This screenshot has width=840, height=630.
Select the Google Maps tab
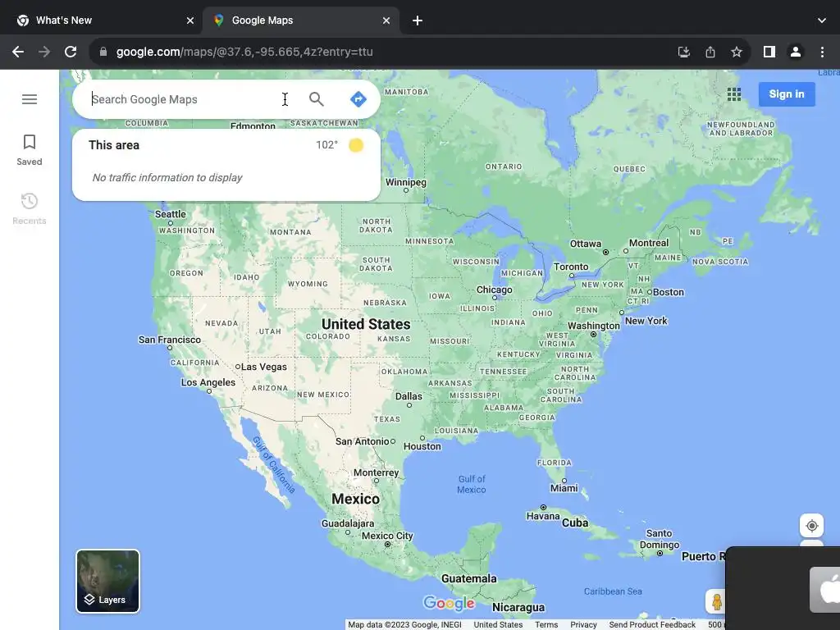click(301, 21)
